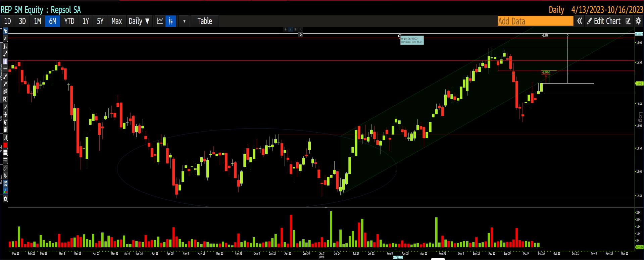Screen dimensions: 644x260
Task: Collapse panel with double chevron icon
Action: [x=580, y=21]
